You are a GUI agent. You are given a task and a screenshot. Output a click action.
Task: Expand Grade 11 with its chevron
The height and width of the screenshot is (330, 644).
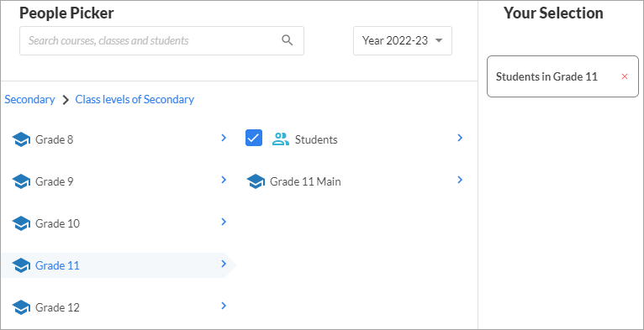(224, 264)
